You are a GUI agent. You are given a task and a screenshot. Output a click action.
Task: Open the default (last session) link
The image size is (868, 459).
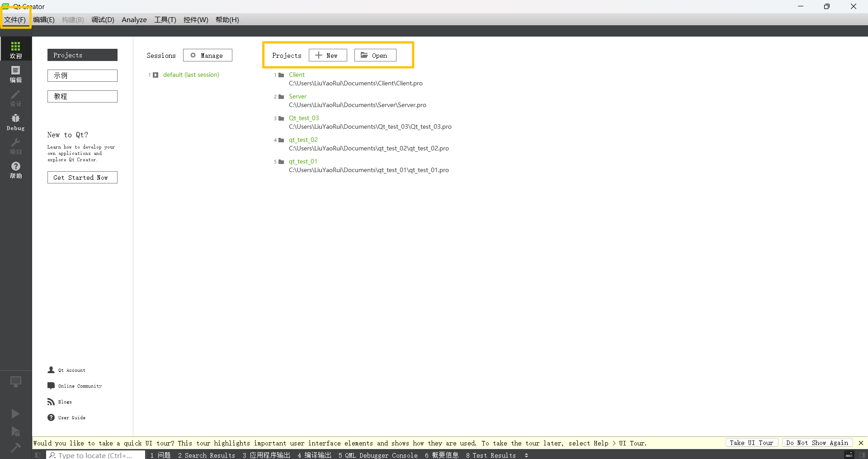191,75
